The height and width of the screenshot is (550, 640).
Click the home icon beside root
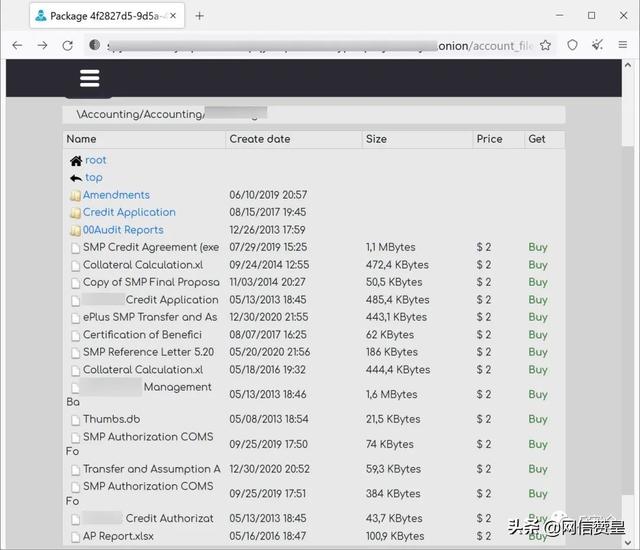pos(76,161)
